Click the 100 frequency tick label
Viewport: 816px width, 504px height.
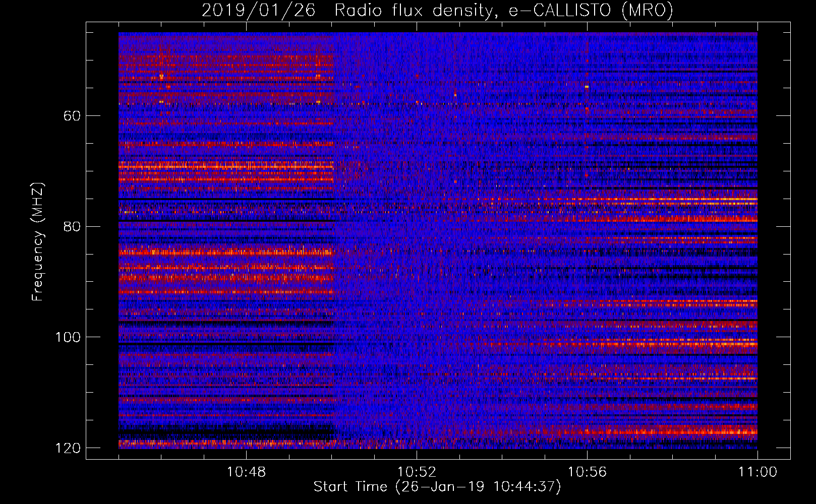(x=68, y=337)
